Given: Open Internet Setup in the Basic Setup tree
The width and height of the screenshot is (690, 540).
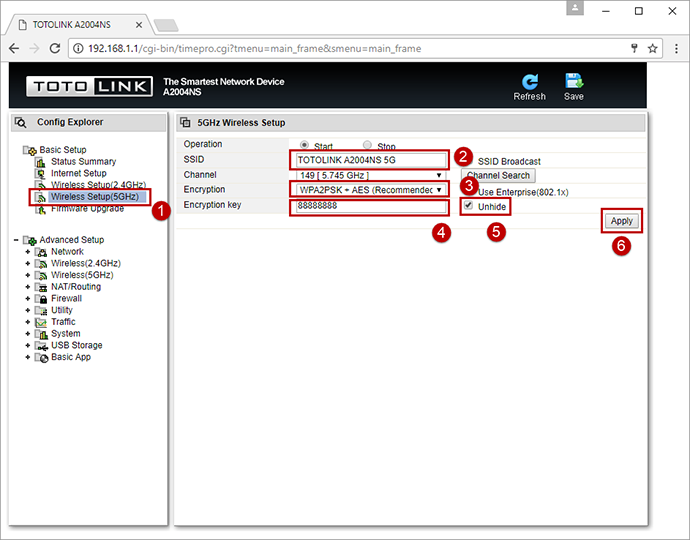Looking at the screenshot, I should [x=79, y=173].
